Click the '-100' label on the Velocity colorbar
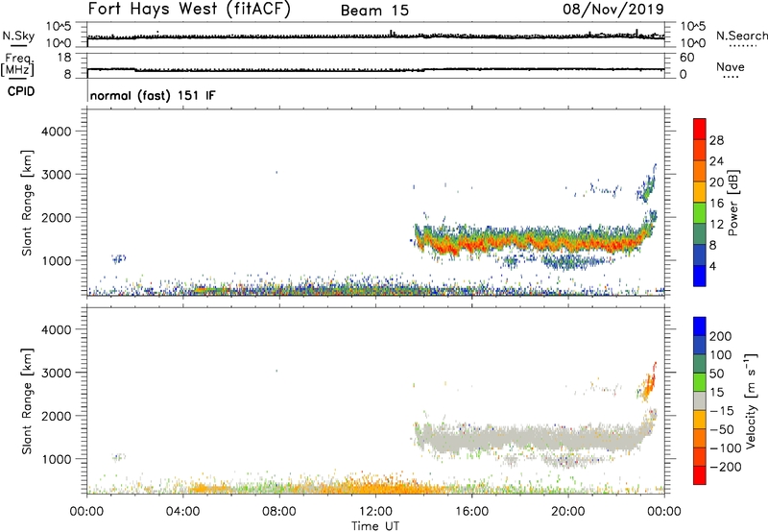The width and height of the screenshot is (768, 532). coord(726,447)
